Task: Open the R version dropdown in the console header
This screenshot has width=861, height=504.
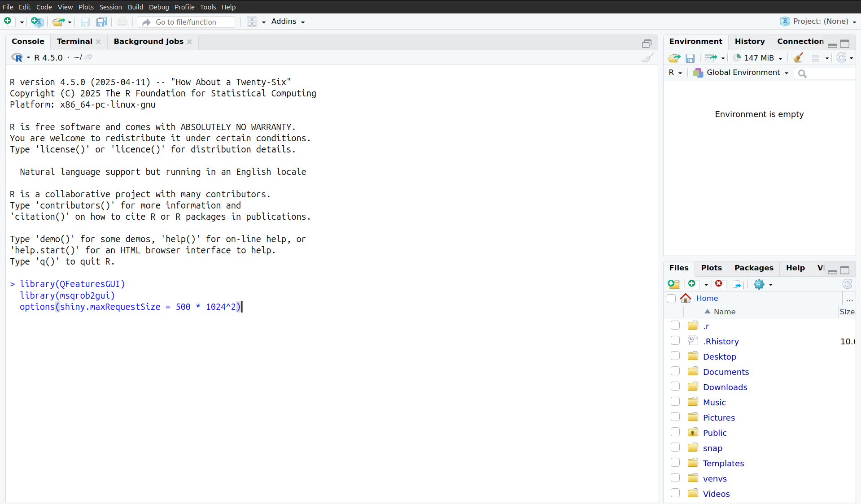Action: pyautogui.click(x=28, y=58)
